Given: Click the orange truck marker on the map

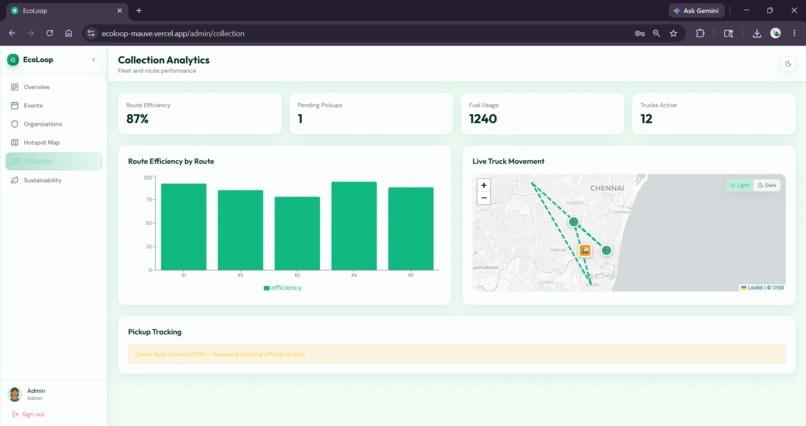Looking at the screenshot, I should tap(585, 250).
